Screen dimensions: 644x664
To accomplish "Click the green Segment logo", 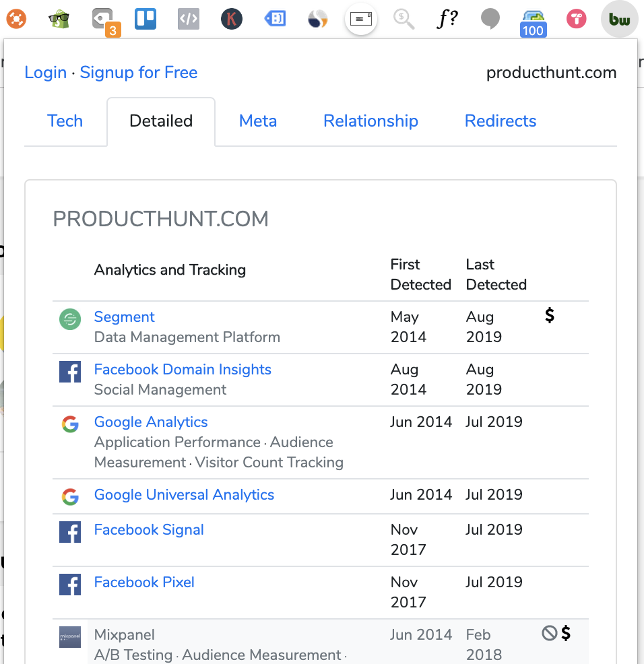I will tap(70, 319).
